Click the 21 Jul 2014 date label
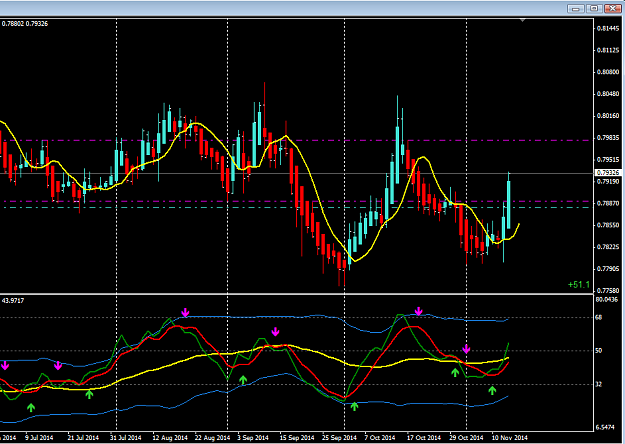 click(x=83, y=438)
